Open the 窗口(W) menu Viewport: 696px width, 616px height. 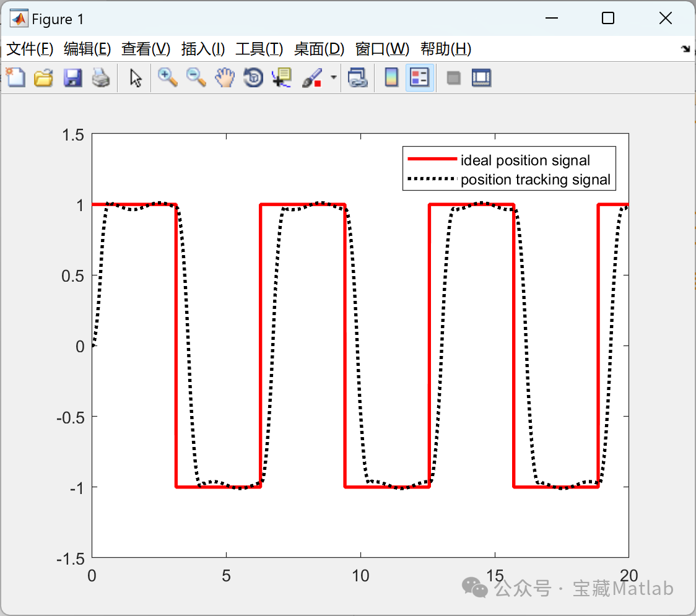click(382, 49)
